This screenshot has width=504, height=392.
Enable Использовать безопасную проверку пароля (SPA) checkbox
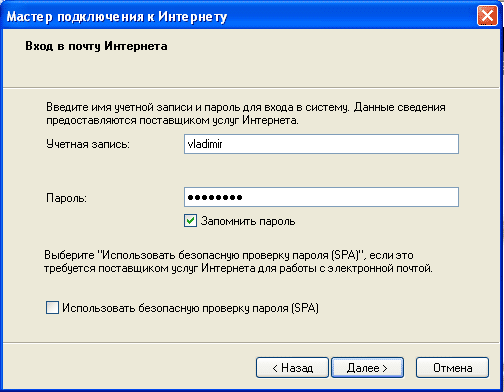coord(52,308)
